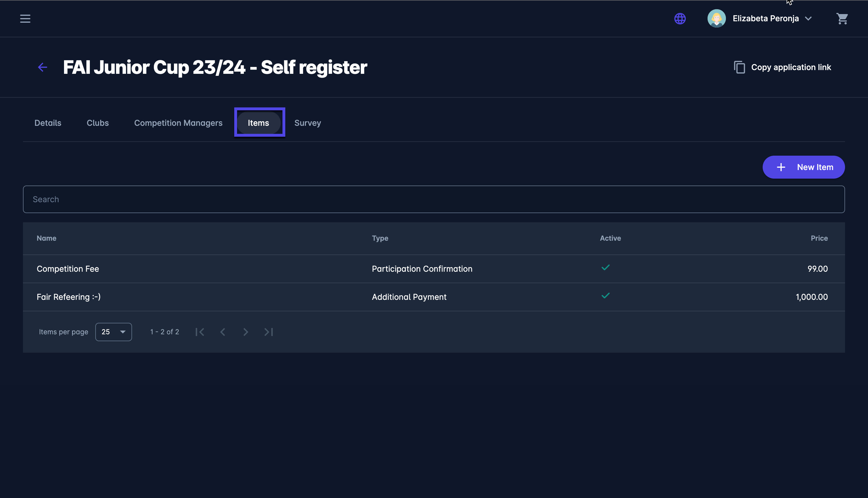
Task: Open the shopping cart
Action: [x=842, y=18]
